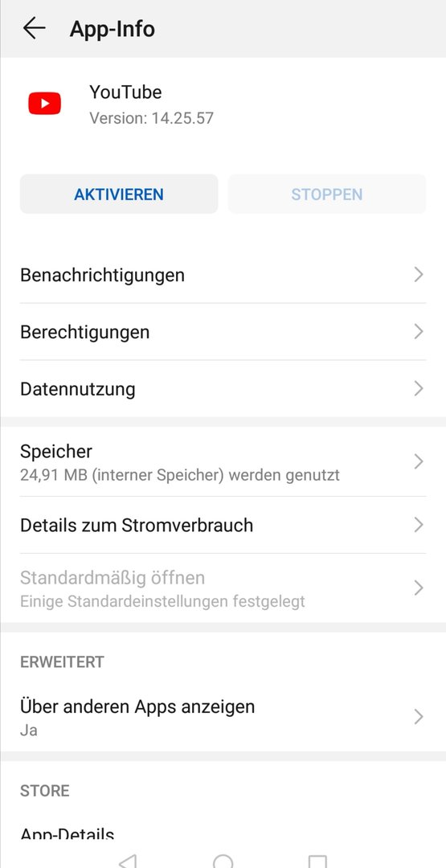Viewport: 446px width, 868px height.
Task: Click the STOPPEN button
Action: [x=327, y=194]
